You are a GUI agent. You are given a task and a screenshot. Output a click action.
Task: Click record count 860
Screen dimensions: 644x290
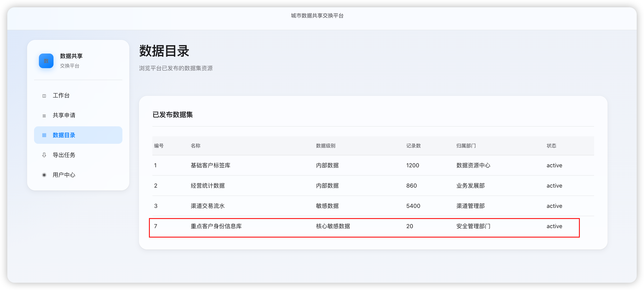[x=412, y=186]
